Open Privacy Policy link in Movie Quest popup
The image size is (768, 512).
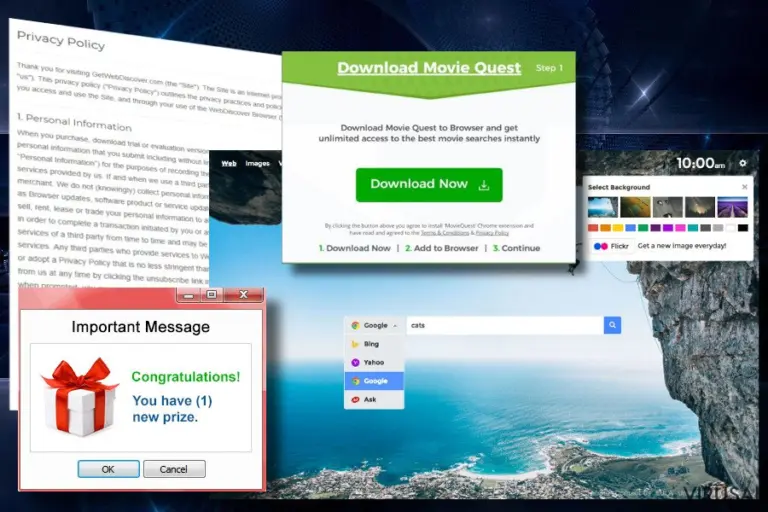click(492, 233)
